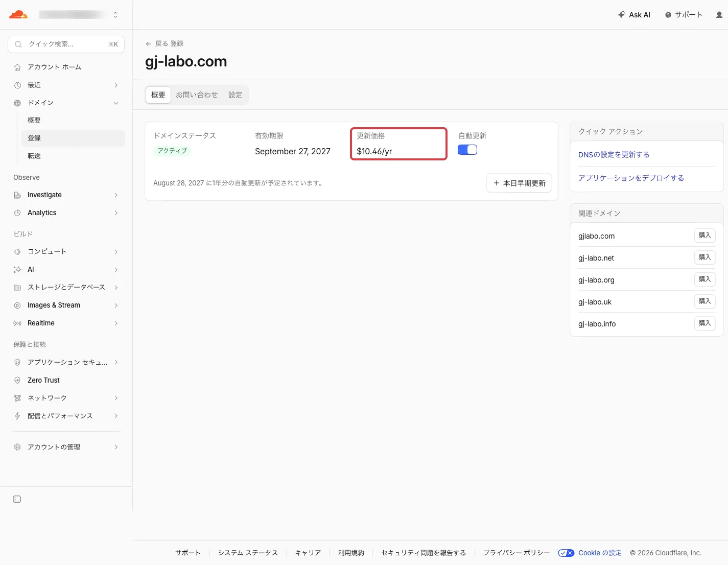Image resolution: width=728 pixels, height=565 pixels.
Task: Click 購入 for gjlabo.com
Action: (705, 236)
